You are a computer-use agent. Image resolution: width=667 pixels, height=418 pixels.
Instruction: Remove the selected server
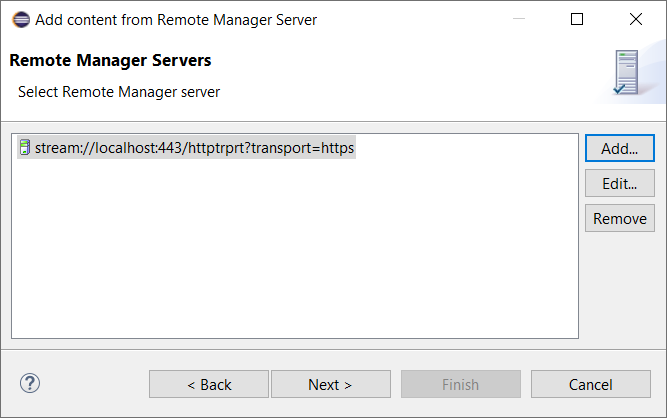pyautogui.click(x=619, y=219)
